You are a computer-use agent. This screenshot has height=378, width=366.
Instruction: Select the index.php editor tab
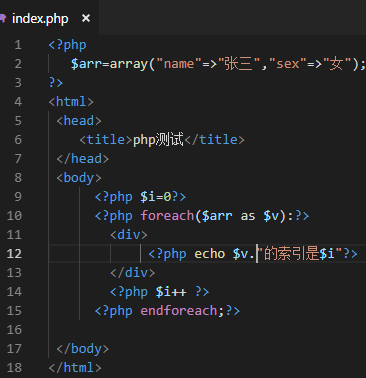pyautogui.click(x=49, y=18)
